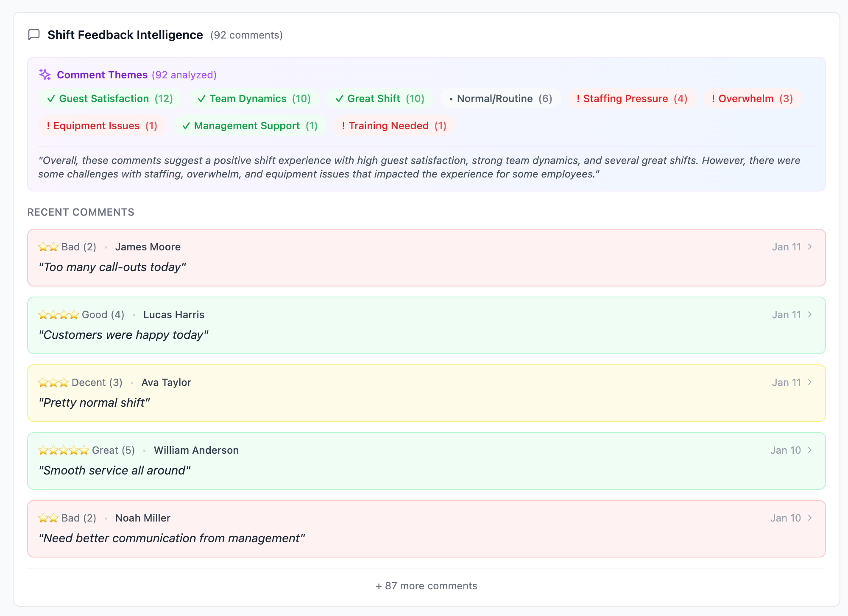Click the speech bubble icon beside Shift Feedback Intelligence
Image resolution: width=848 pixels, height=616 pixels.
tap(34, 35)
